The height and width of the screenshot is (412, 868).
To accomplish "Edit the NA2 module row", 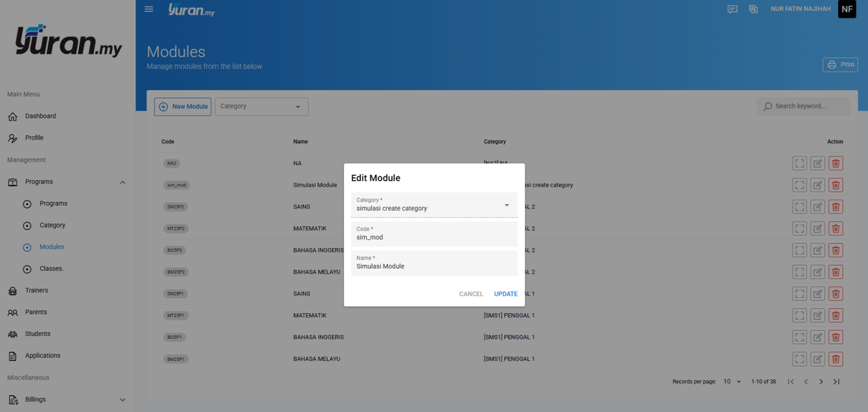I will tap(818, 163).
